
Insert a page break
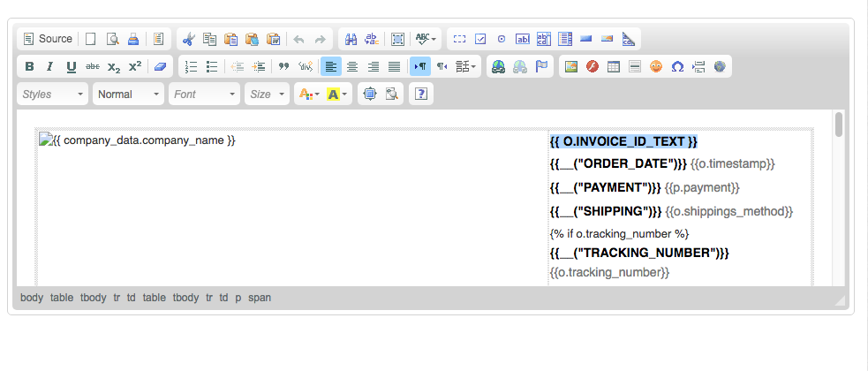698,66
